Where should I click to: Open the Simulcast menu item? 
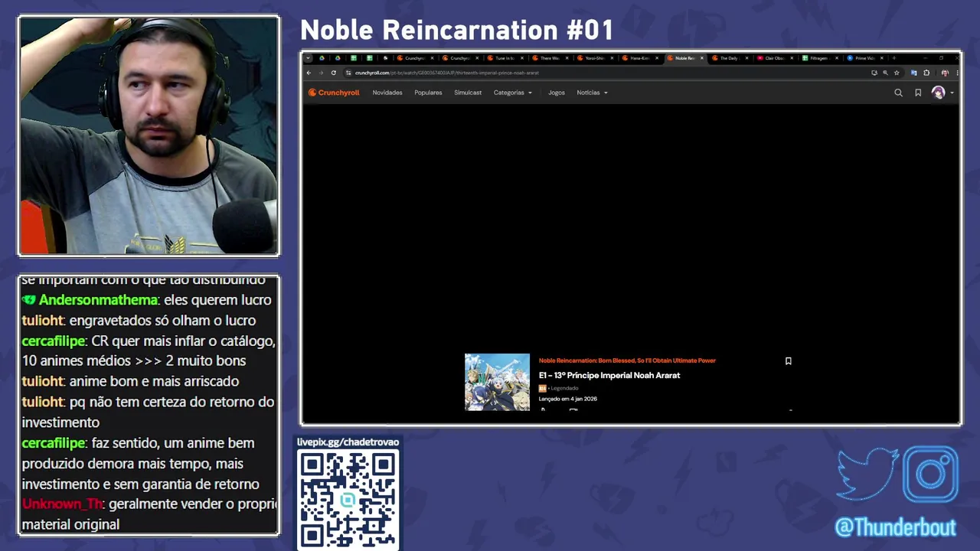pos(468,93)
